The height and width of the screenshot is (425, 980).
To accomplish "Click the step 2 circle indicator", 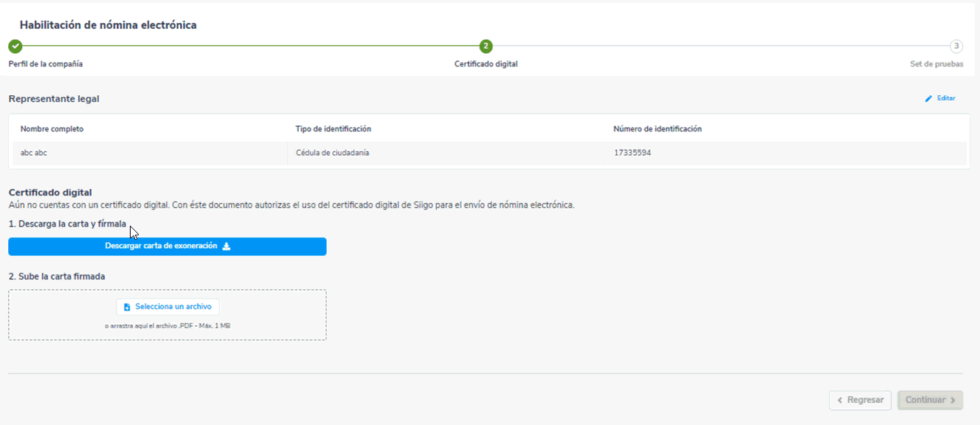I will pos(486,46).
